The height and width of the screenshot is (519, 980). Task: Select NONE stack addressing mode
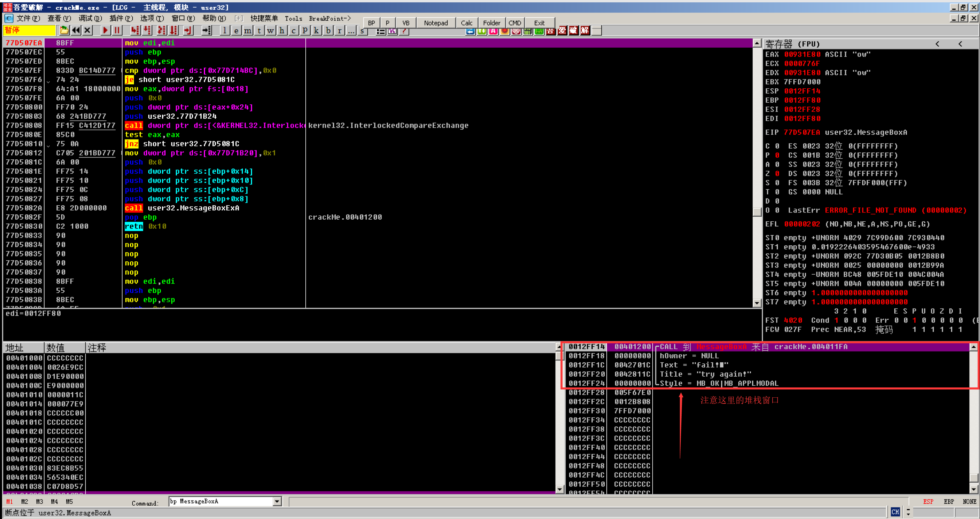969,501
